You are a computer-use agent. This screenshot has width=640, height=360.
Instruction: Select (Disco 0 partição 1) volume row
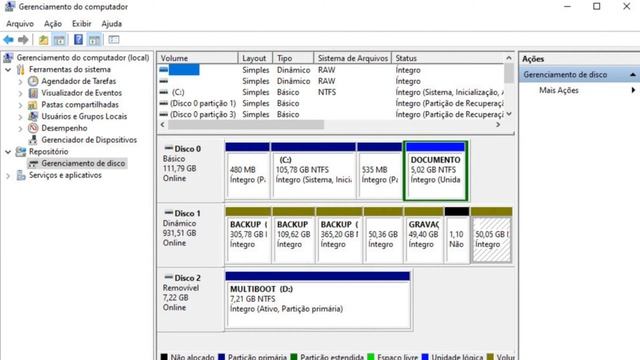(x=331, y=103)
